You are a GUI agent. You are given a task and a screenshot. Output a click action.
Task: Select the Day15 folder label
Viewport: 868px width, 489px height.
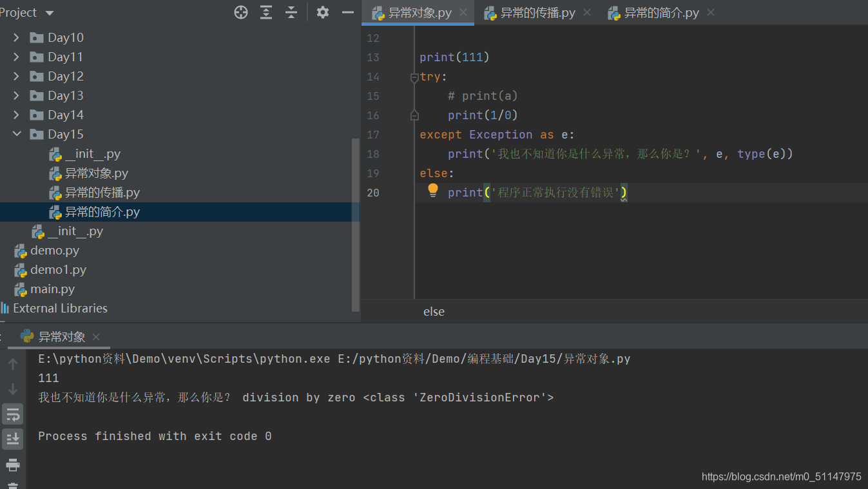tap(66, 134)
